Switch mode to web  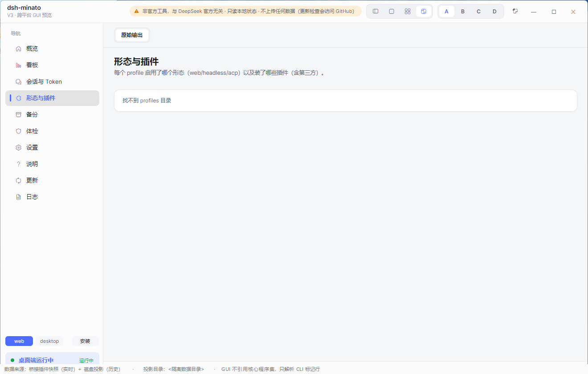tap(19, 341)
